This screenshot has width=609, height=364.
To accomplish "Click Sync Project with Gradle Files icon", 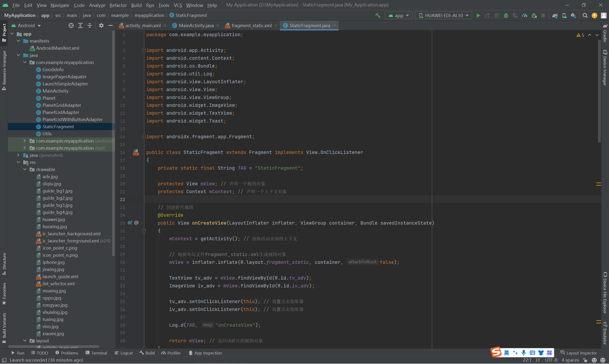I will (555, 15).
